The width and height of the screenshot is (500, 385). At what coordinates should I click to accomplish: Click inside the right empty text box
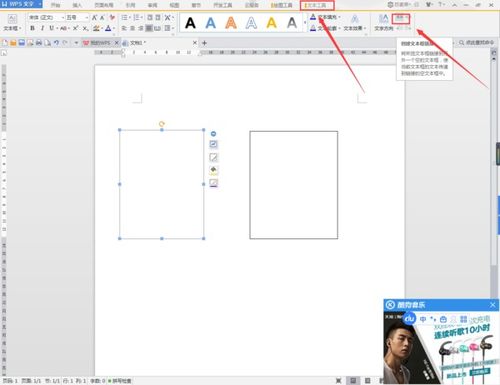click(x=294, y=185)
